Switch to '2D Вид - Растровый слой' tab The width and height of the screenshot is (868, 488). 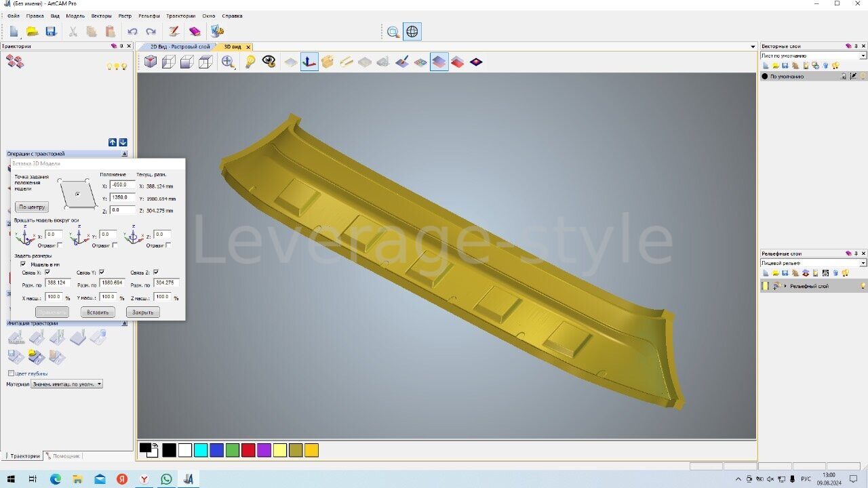(180, 47)
